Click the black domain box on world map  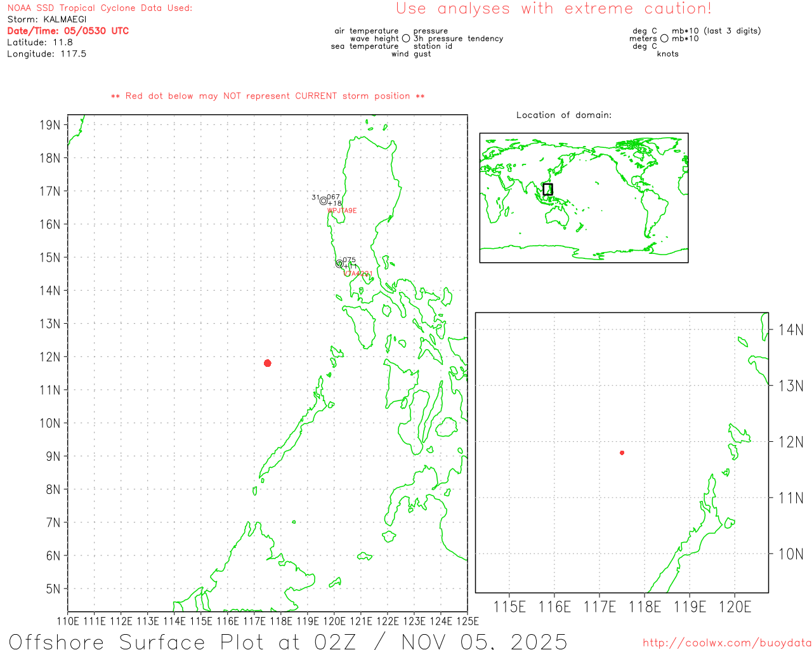pos(548,189)
